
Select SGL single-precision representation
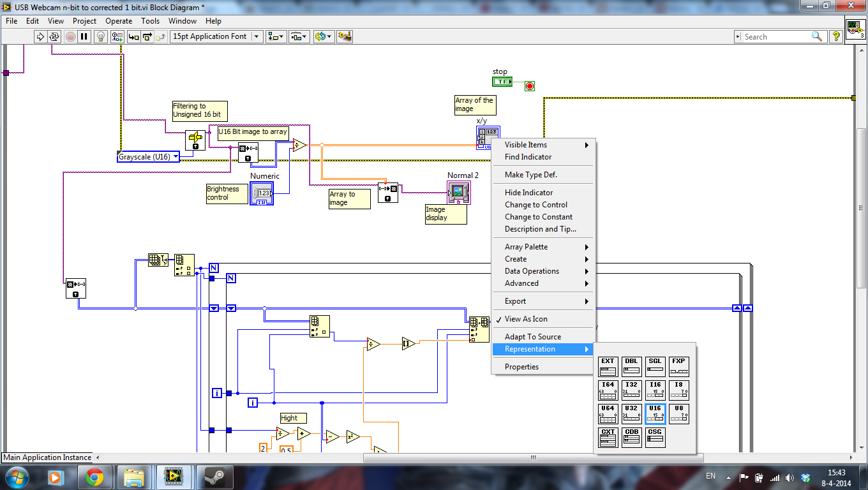tap(655, 367)
